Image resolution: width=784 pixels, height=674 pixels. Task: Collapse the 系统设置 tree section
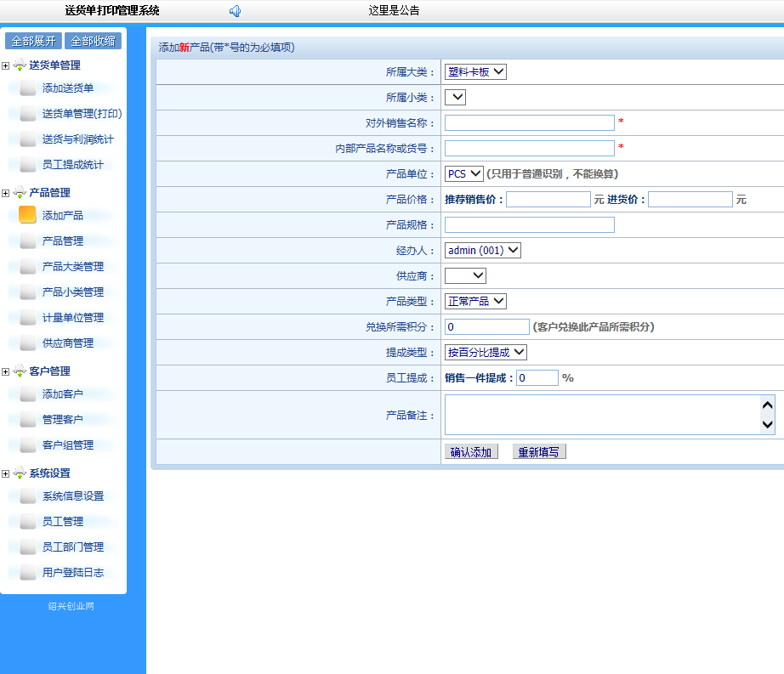point(5,473)
